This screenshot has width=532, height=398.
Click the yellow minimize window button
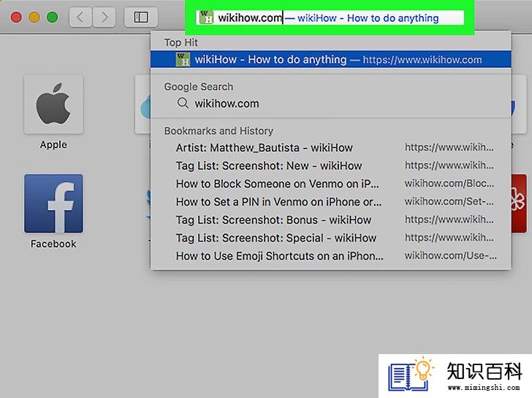(x=34, y=17)
